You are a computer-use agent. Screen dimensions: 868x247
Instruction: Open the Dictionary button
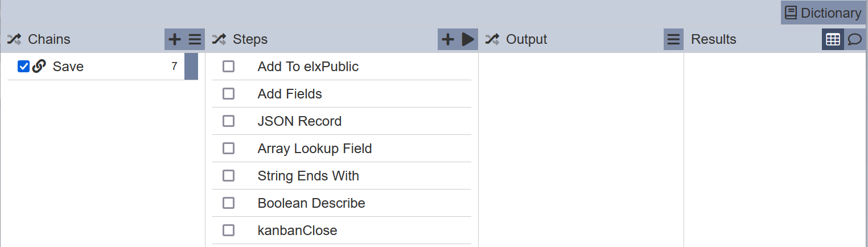[x=823, y=13]
